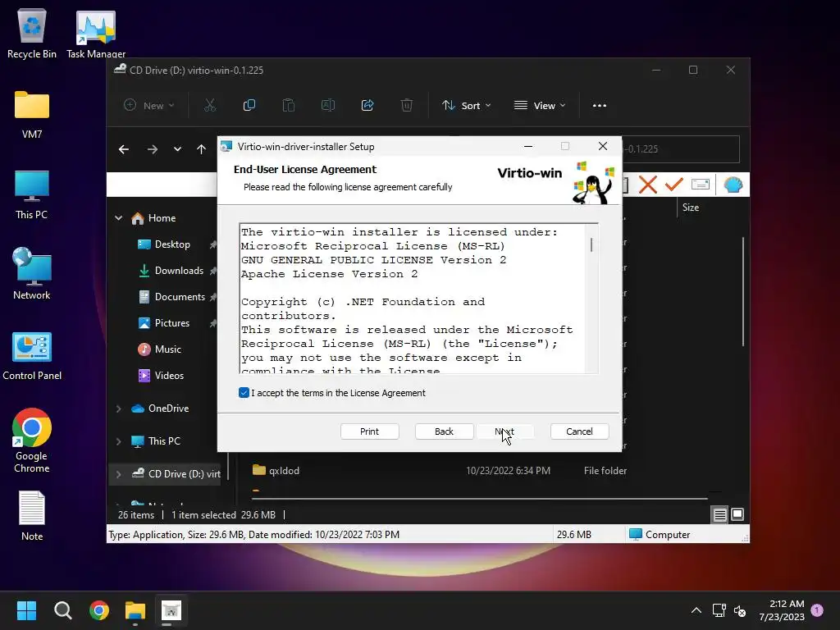Show hidden system tray icons
Viewport: 840px width, 630px height.
pos(696,610)
